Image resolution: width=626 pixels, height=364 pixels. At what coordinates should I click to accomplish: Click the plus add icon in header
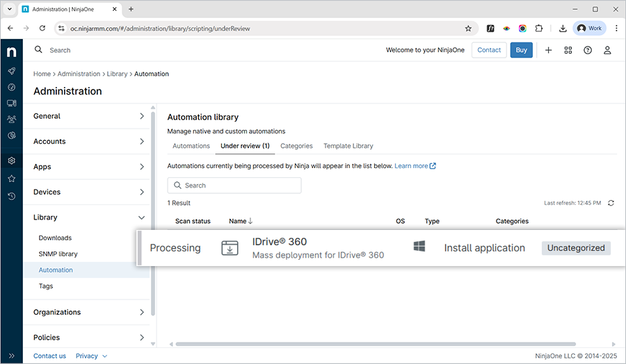pos(548,50)
